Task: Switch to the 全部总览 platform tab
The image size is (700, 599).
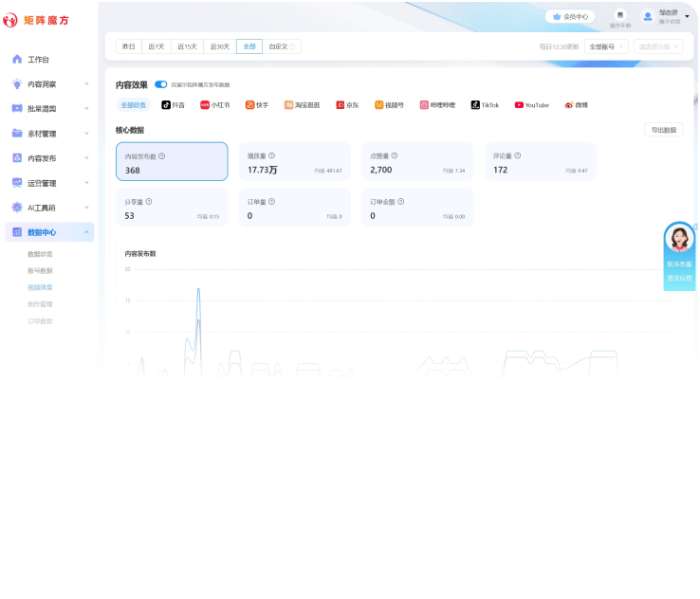Action: tap(134, 105)
